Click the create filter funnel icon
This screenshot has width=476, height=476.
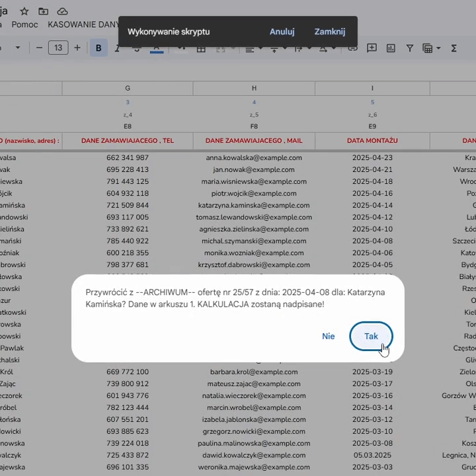410,48
